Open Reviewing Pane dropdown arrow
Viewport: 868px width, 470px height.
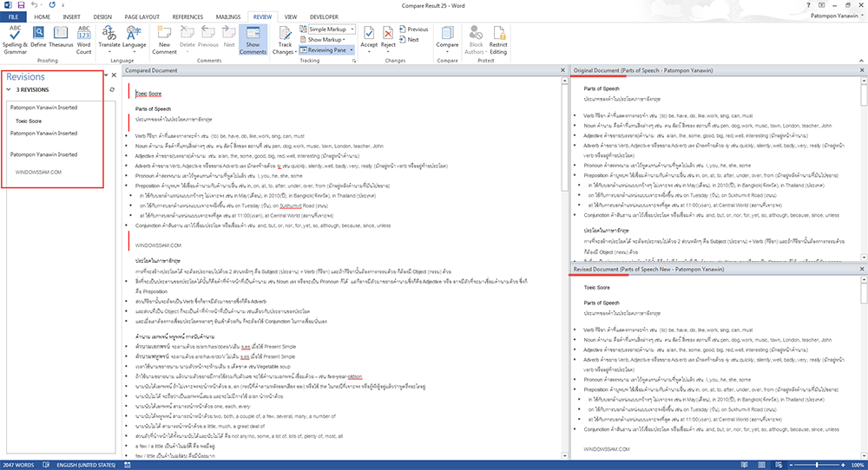tap(352, 49)
